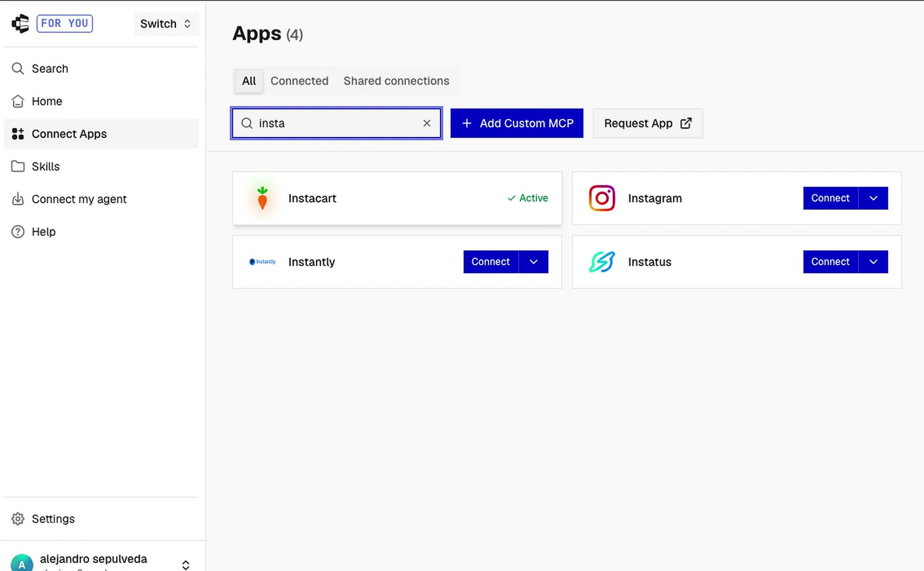This screenshot has width=924, height=571.
Task: Connect the Instantly app
Action: (491, 262)
